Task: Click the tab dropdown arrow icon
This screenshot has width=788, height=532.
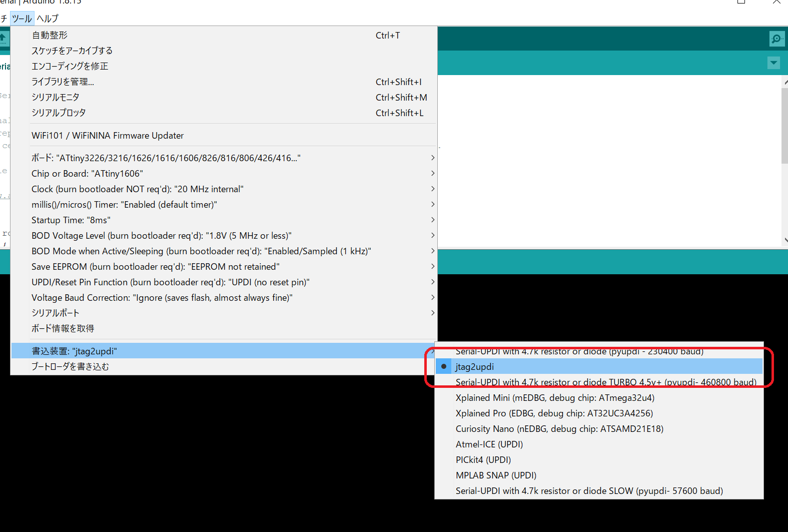Action: (x=773, y=63)
